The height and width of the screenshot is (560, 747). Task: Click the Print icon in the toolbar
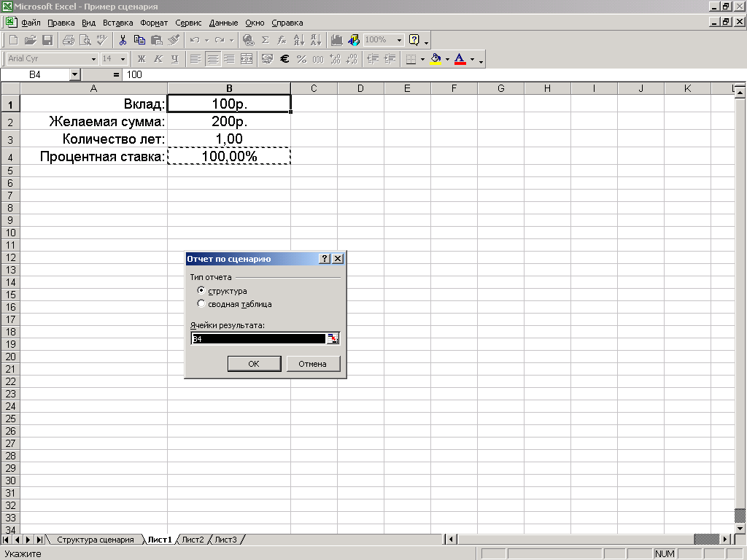69,40
